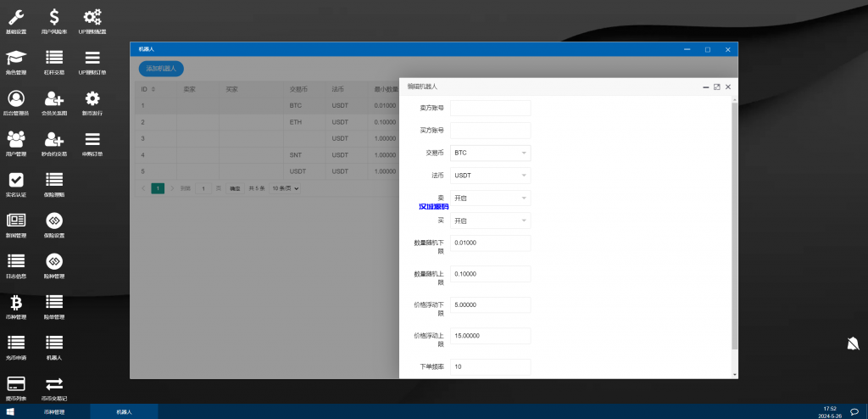
Task: Open the 实名认证 checkmark icon
Action: pyautogui.click(x=16, y=180)
